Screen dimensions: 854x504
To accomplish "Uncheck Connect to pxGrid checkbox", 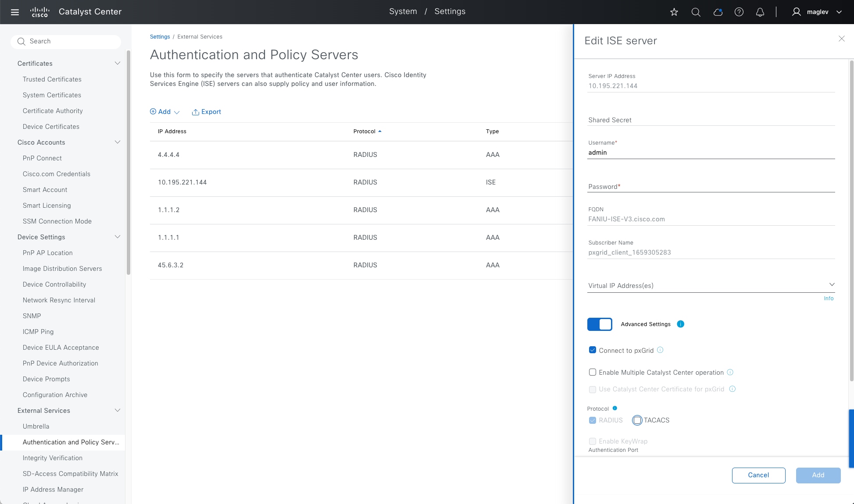I will pyautogui.click(x=593, y=350).
